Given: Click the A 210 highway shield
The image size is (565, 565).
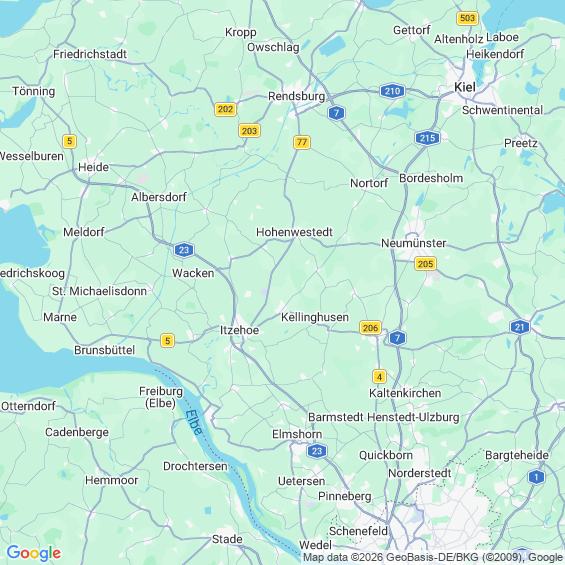Looking at the screenshot, I should tap(392, 91).
